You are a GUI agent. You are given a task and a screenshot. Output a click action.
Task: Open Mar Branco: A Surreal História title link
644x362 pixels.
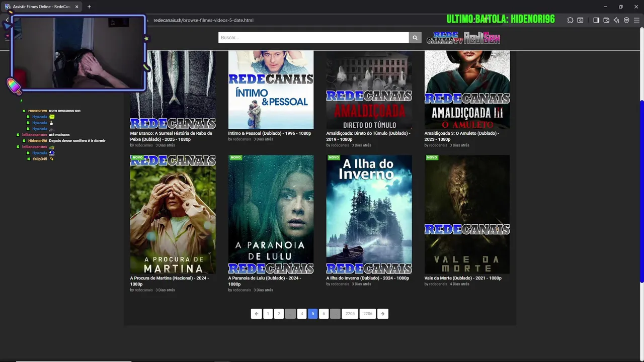[171, 136]
